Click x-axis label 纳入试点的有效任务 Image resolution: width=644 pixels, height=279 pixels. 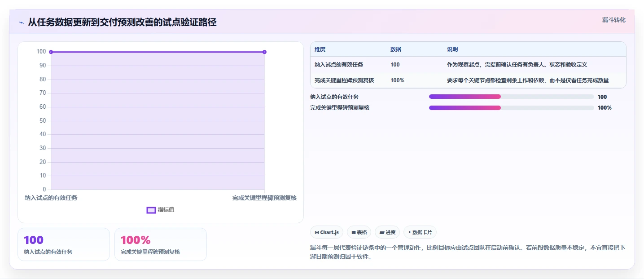51,198
